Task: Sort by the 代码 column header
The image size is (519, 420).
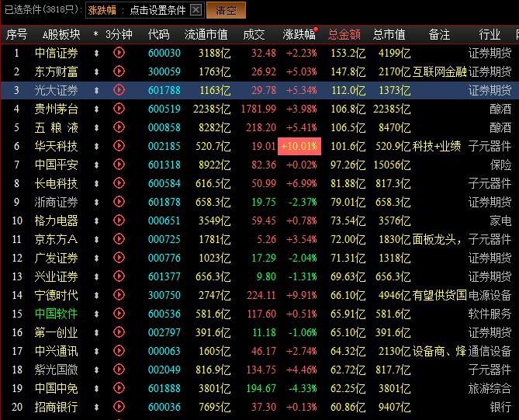Action: 159,34
